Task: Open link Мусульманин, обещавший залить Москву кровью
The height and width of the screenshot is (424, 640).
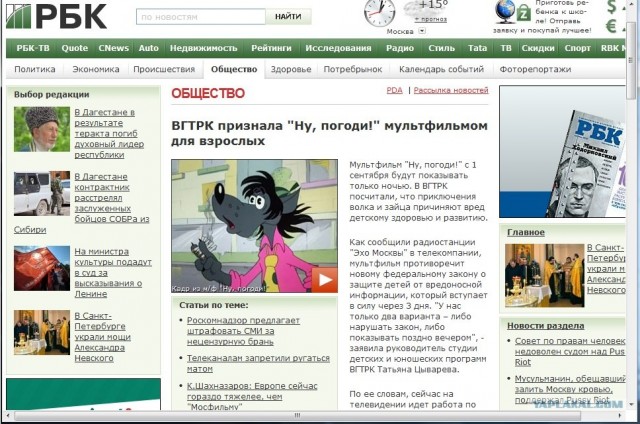Action: (570, 389)
